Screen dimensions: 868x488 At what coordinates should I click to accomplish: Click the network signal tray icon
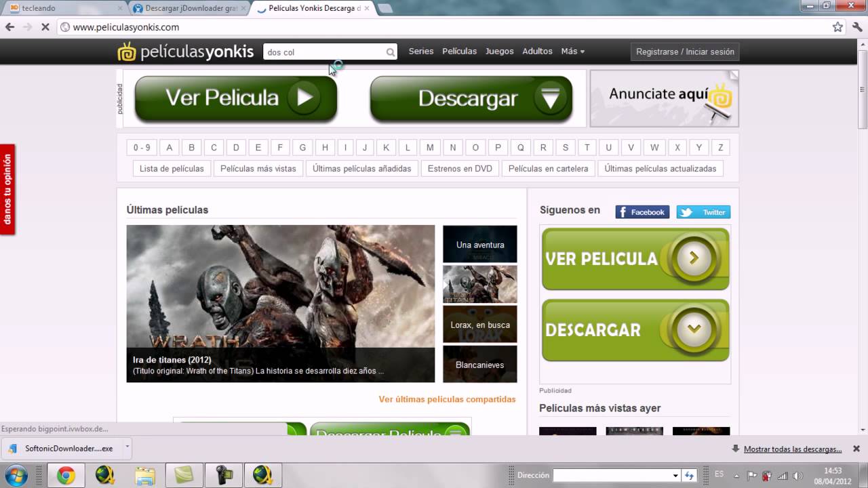pos(782,475)
